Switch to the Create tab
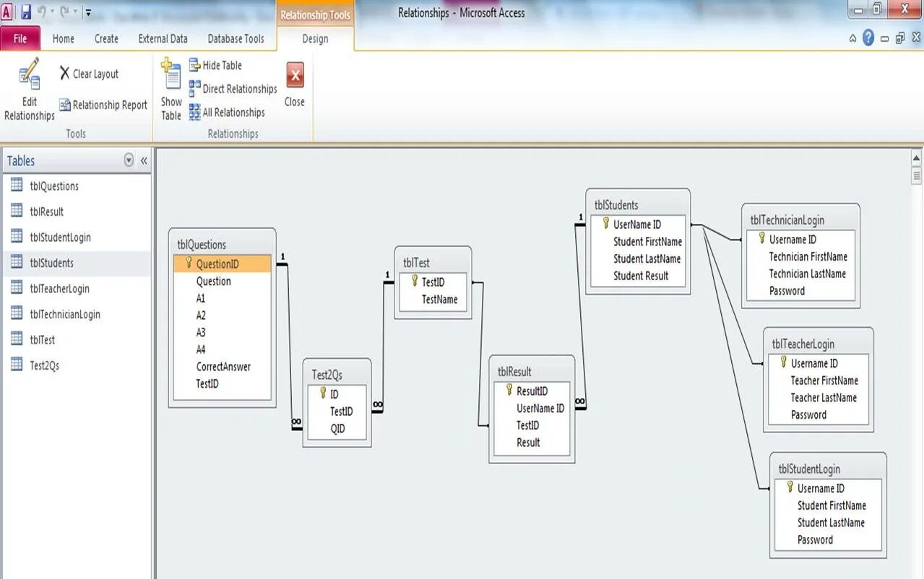924x579 pixels. 106,39
